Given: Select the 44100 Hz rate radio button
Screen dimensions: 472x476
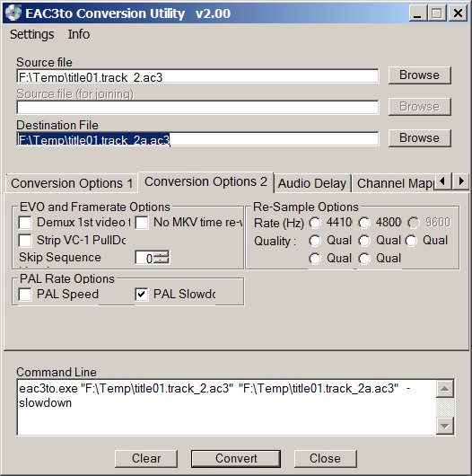Looking at the screenshot, I should coord(315,223).
